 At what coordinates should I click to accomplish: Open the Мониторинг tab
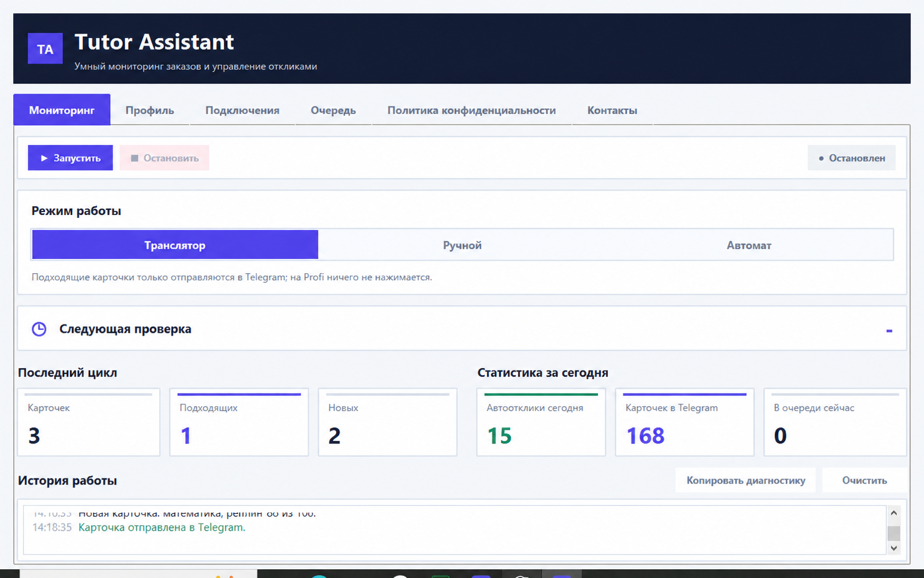(62, 110)
